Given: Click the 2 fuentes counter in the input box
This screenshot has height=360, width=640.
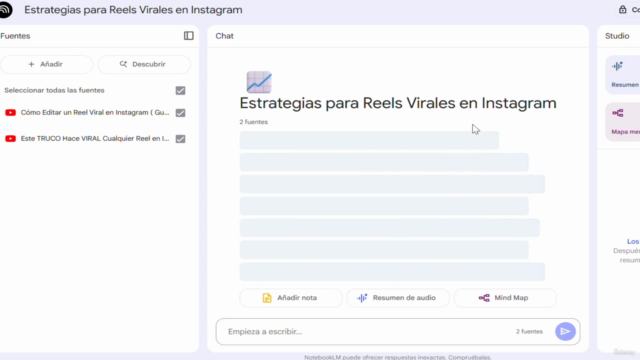Looking at the screenshot, I should point(529,331).
